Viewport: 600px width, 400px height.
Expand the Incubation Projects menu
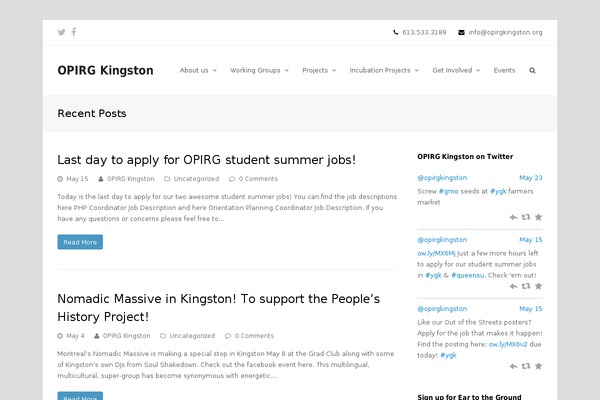(x=384, y=70)
